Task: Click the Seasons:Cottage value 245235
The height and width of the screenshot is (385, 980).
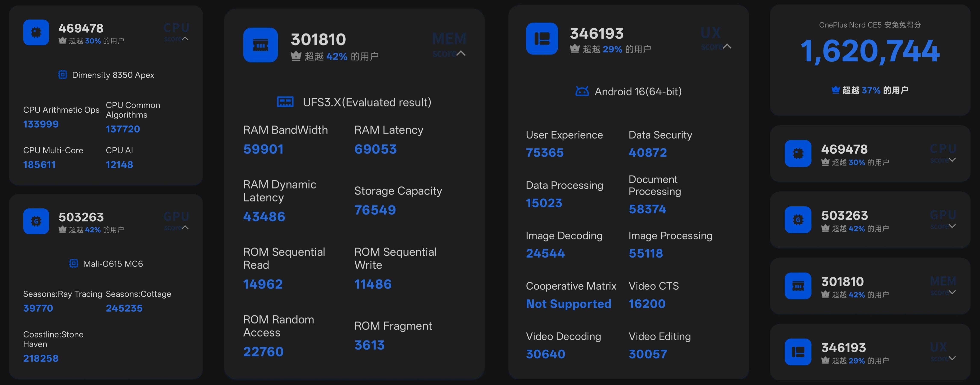Action: click(x=124, y=308)
